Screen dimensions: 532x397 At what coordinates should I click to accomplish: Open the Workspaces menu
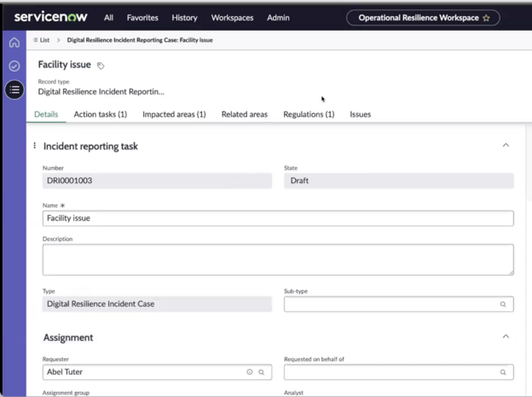[x=232, y=18]
